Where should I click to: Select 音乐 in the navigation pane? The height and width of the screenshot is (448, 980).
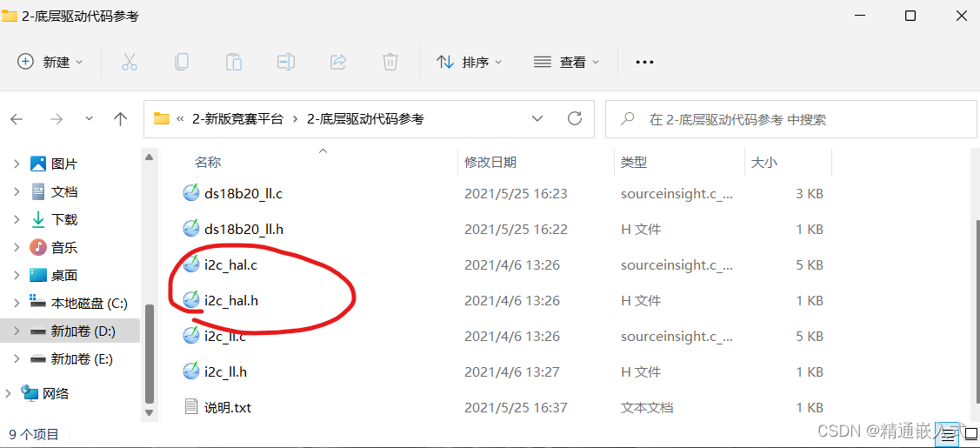63,247
